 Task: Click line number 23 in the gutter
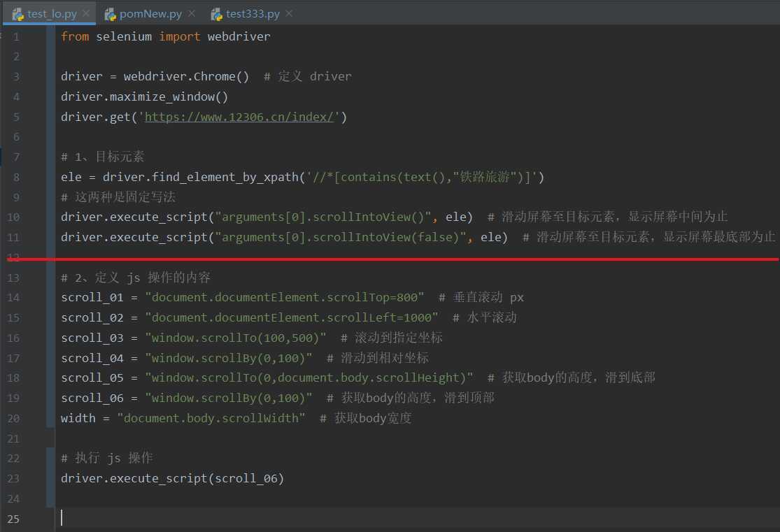click(13, 479)
